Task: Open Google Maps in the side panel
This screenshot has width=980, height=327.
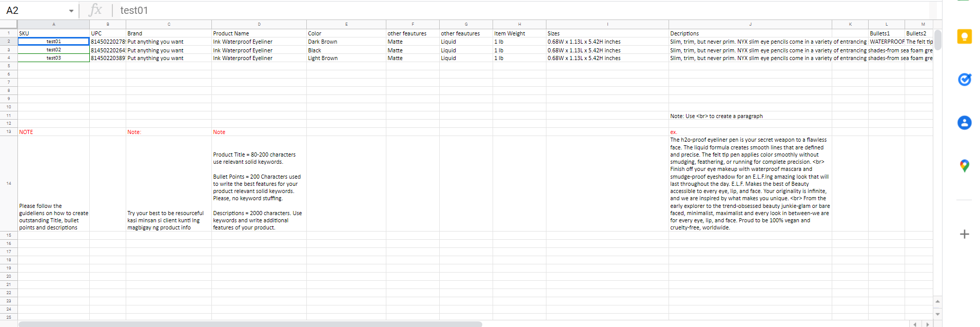Action: [964, 166]
